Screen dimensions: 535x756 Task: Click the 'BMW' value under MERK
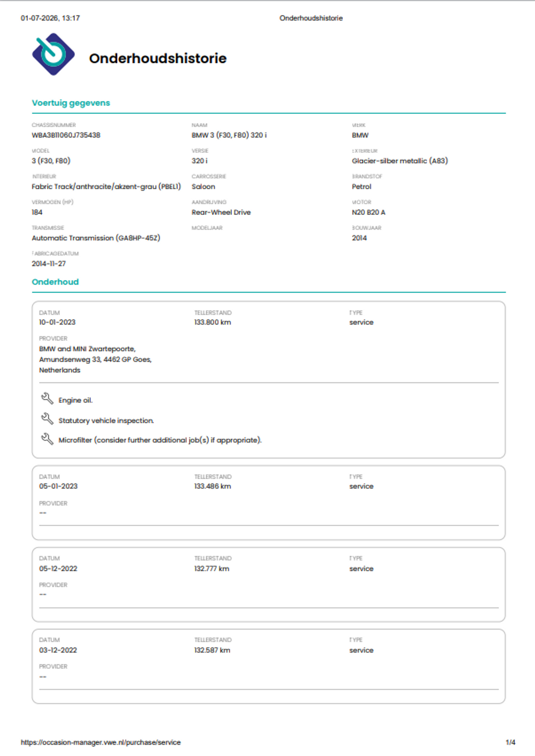(360, 135)
